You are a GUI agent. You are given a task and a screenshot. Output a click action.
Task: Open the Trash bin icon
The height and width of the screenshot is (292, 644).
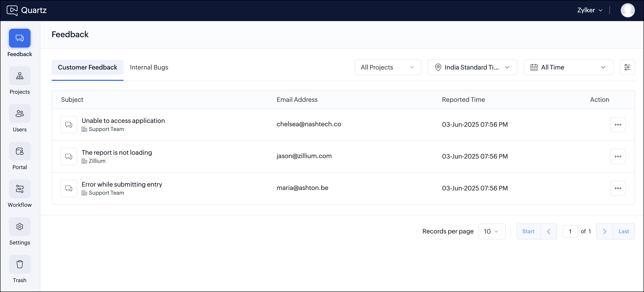coord(20,264)
